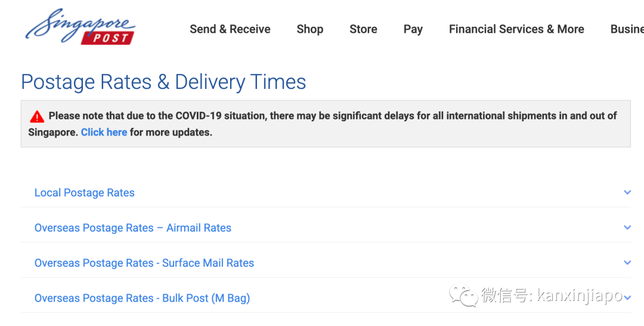Image resolution: width=644 pixels, height=326 pixels.
Task: Open Local Postage Rates section
Action: click(85, 193)
